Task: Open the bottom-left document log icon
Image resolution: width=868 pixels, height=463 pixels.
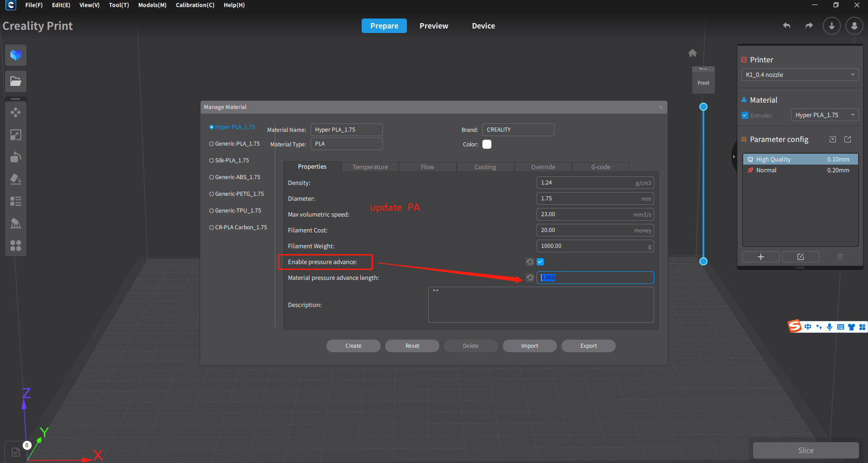Action: [x=16, y=452]
